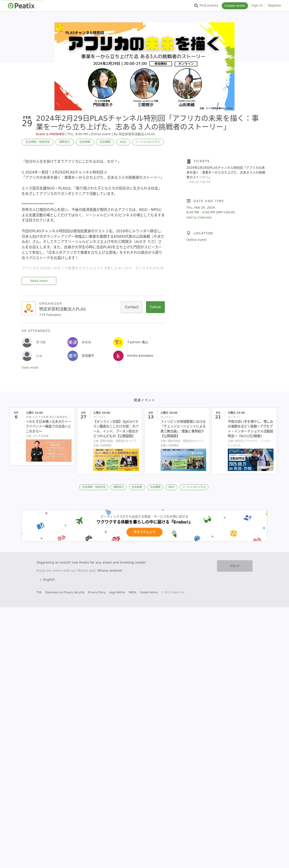Open attendee kimika Kanadani avatar
The height and width of the screenshot is (868, 289).
click(118, 356)
